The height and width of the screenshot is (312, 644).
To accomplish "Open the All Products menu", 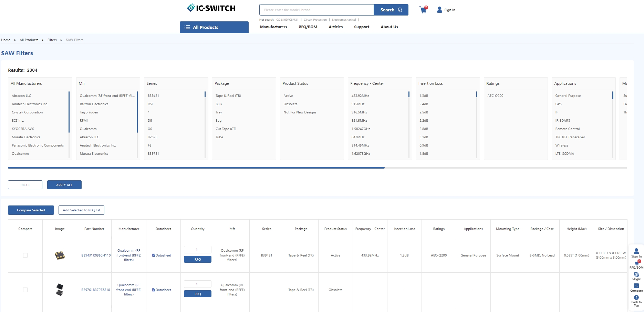I will click(214, 27).
